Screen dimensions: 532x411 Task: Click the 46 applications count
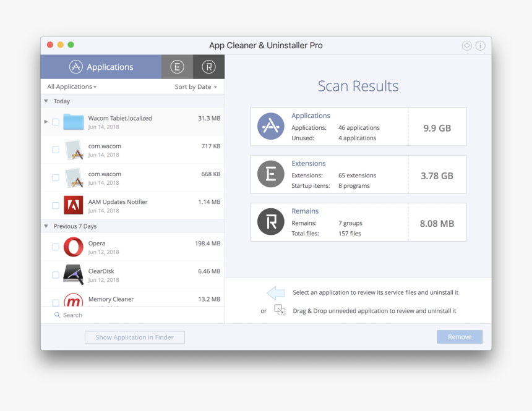(x=359, y=128)
